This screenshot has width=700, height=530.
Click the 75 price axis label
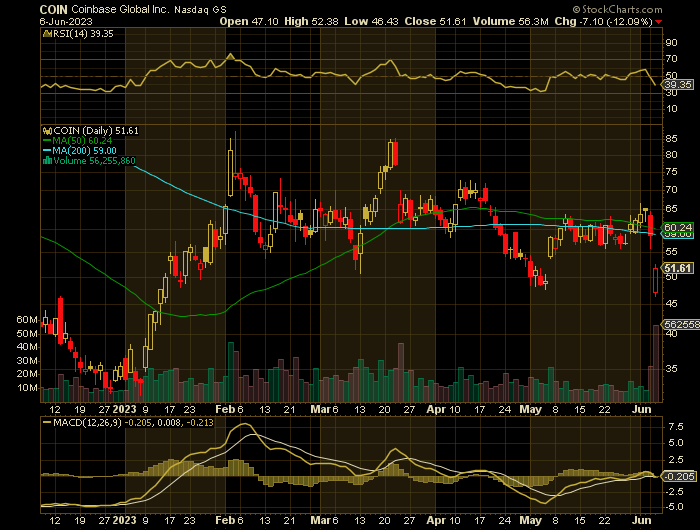click(671, 172)
